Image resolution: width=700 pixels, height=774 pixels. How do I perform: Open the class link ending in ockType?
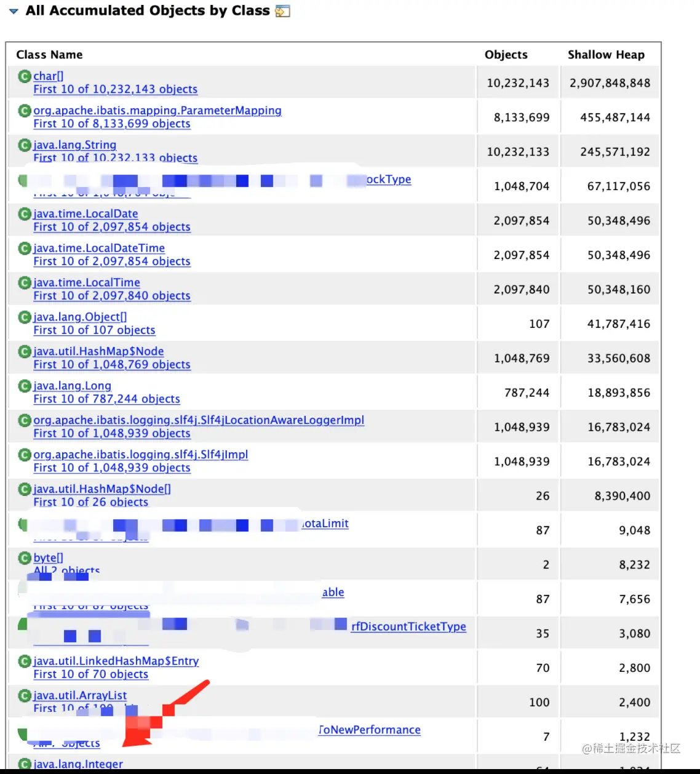(389, 180)
